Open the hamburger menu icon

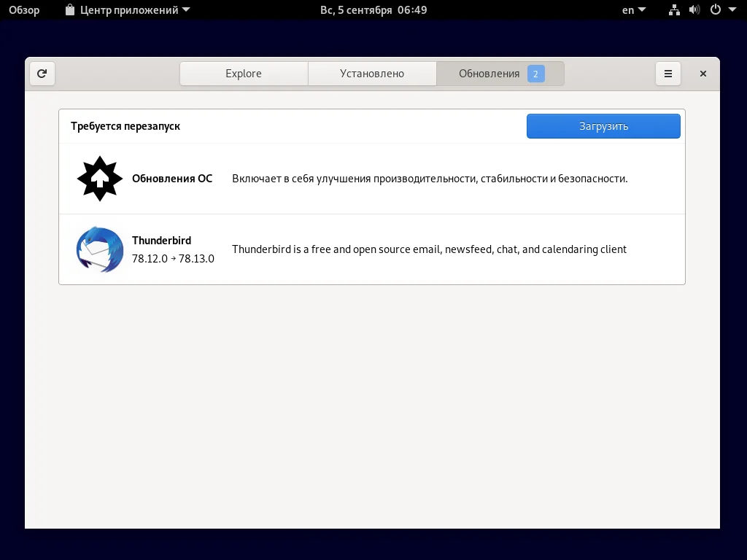[667, 74]
